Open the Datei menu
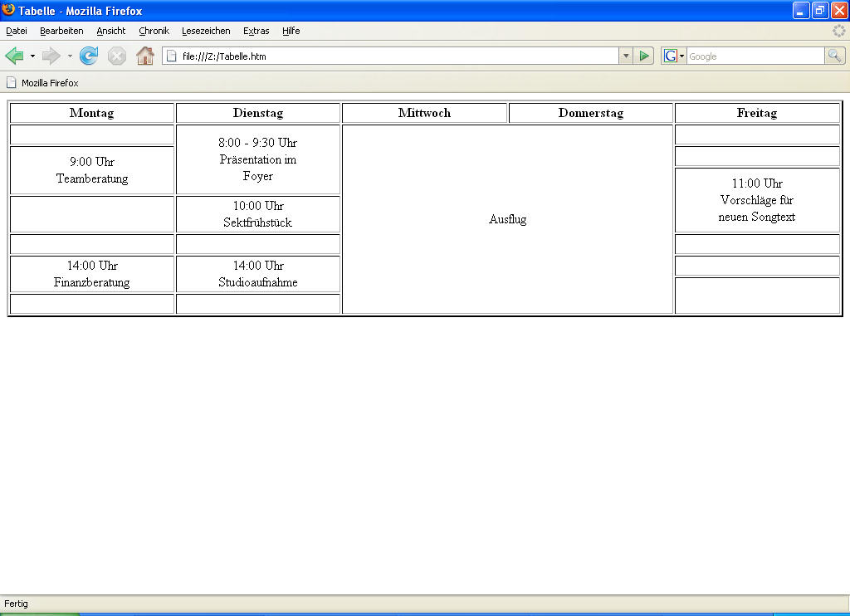Image resolution: width=850 pixels, height=616 pixels. (17, 31)
